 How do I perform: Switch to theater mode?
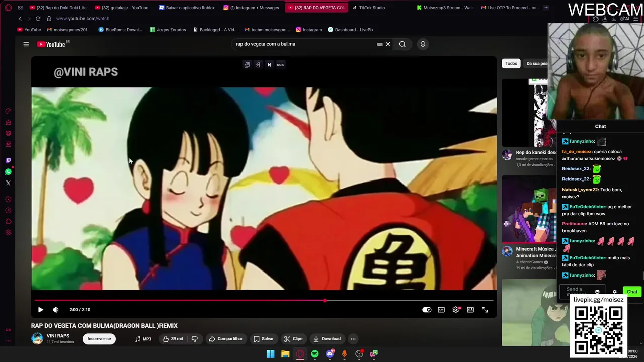click(x=470, y=310)
